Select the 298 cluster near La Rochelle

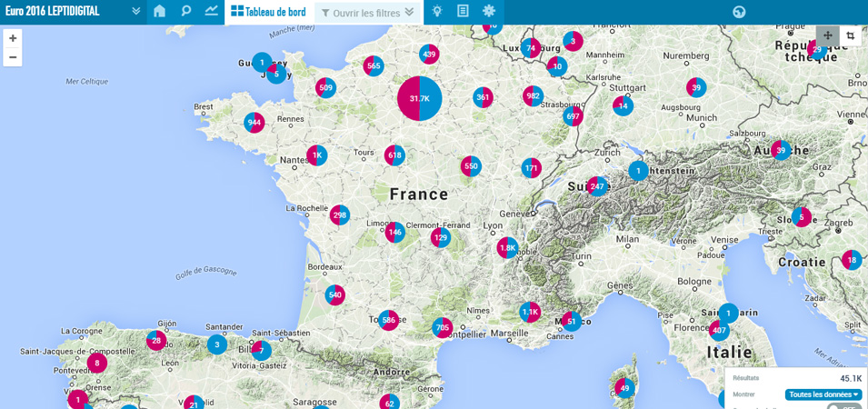pyautogui.click(x=340, y=214)
